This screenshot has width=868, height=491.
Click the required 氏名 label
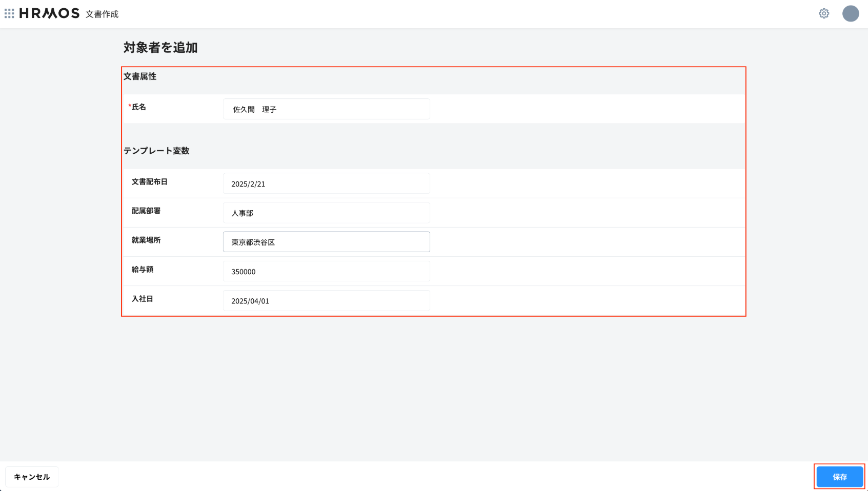[138, 107]
